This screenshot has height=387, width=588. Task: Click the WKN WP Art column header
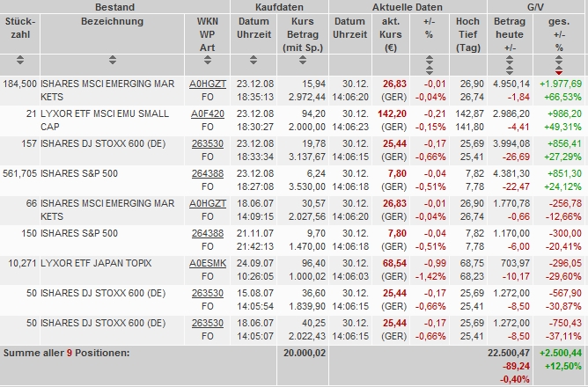[207, 33]
